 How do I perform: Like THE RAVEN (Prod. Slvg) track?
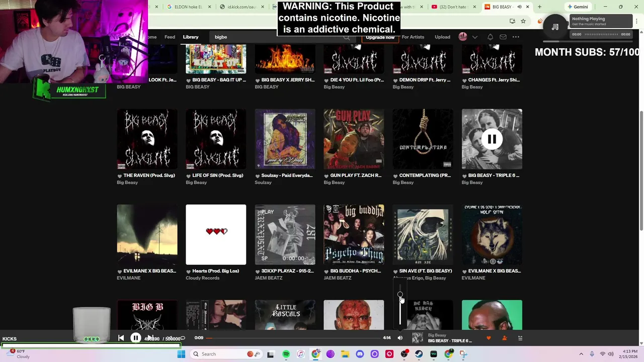120,176
